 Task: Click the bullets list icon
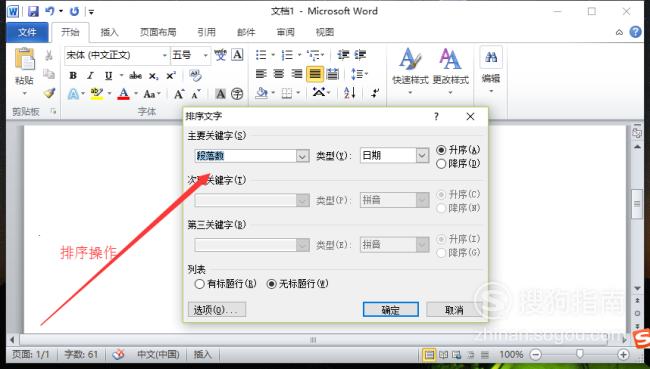261,55
